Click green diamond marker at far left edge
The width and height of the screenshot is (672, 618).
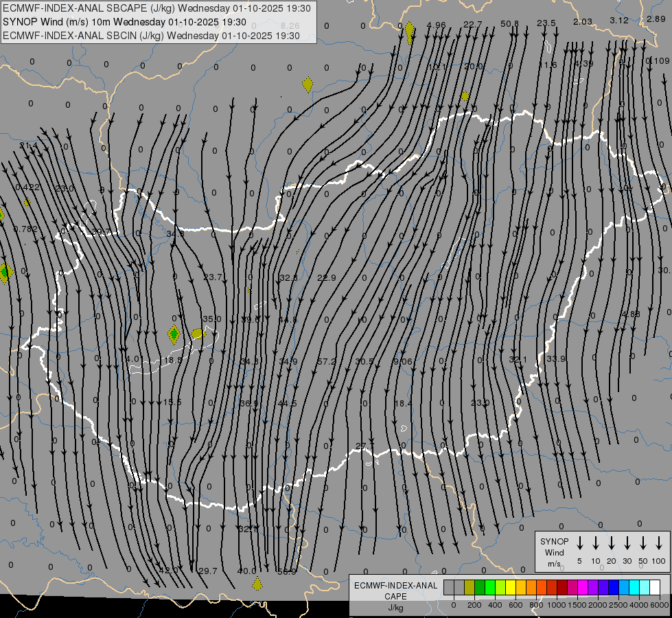[x=5, y=273]
